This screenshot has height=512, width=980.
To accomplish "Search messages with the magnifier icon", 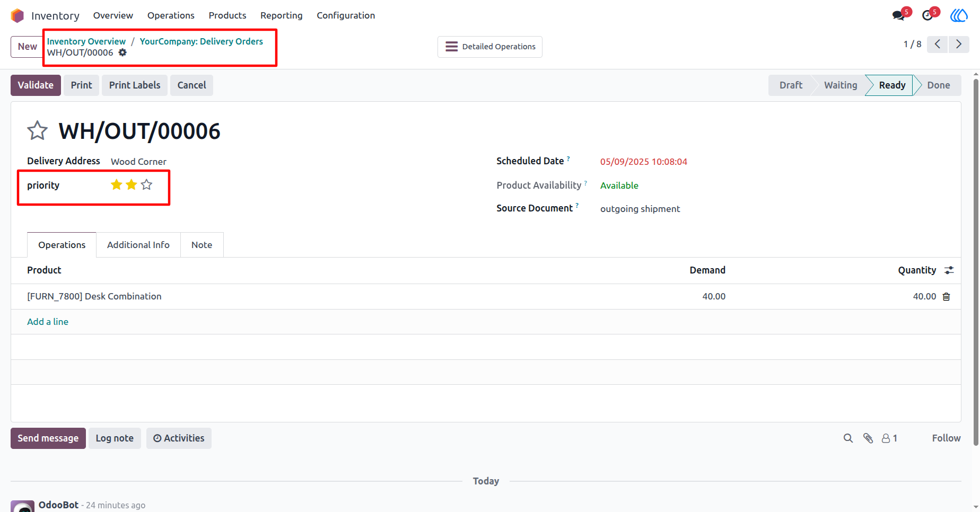I will pos(848,438).
